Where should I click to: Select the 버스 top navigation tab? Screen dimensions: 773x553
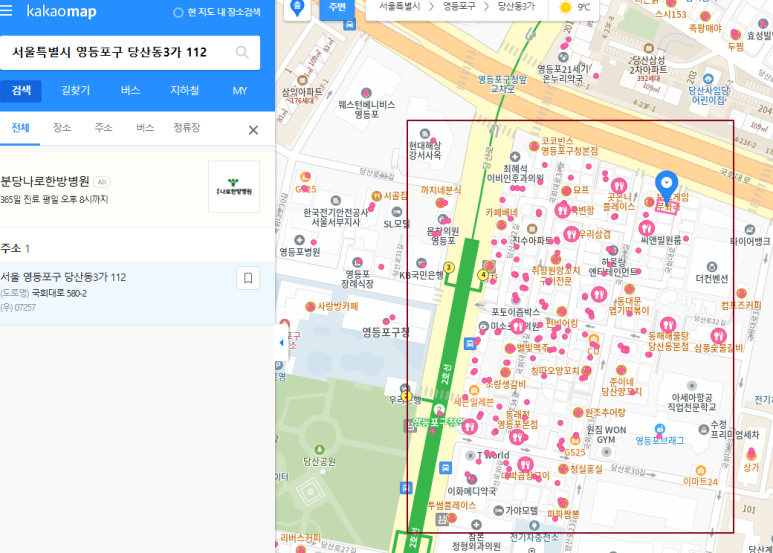pos(130,91)
